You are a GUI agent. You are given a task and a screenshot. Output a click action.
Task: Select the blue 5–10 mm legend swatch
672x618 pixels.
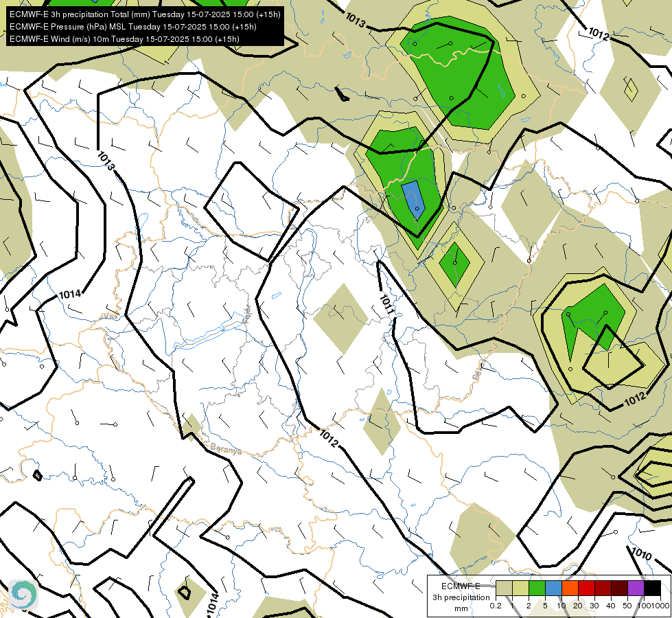(553, 588)
